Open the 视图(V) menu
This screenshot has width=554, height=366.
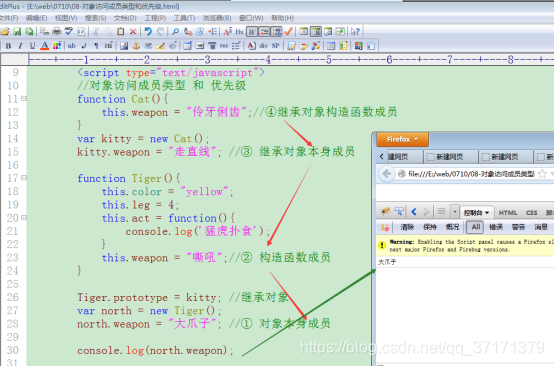(66, 18)
